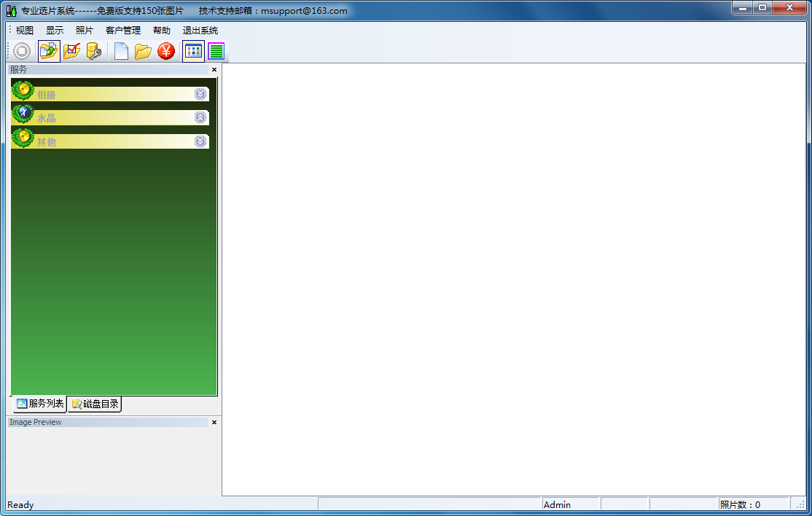Screen dimensions: 812x516
Task: Minimize the application window
Action: [742, 8]
